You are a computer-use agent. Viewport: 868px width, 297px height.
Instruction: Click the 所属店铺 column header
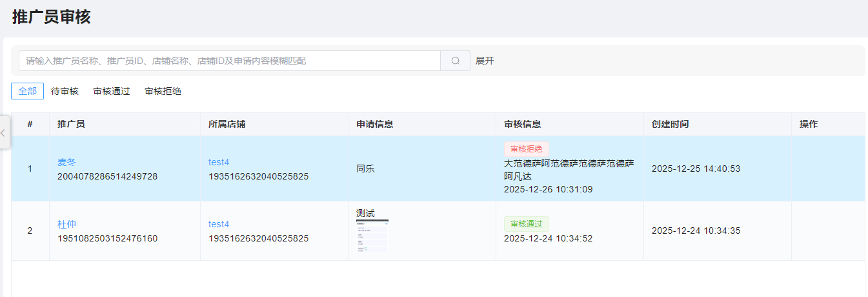point(227,124)
